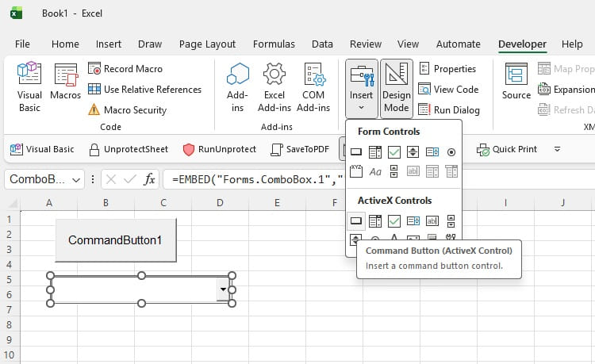The image size is (595, 364).
Task: Switch to the Home tab
Action: (x=65, y=44)
